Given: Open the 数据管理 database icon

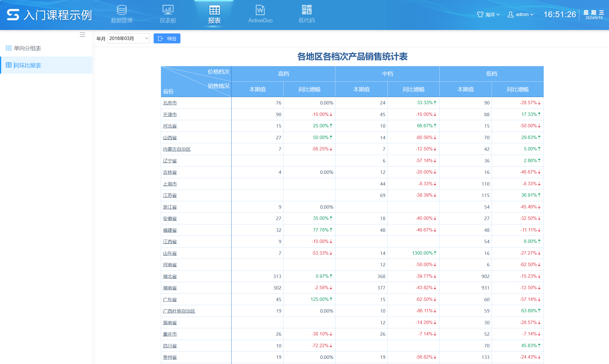Looking at the screenshot, I should pos(122,10).
